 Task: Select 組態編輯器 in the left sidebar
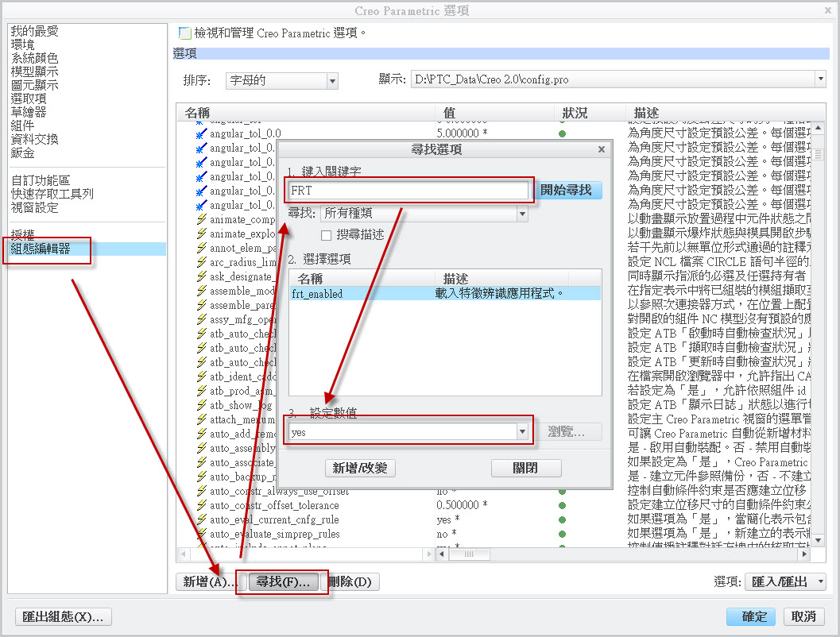[x=41, y=249]
